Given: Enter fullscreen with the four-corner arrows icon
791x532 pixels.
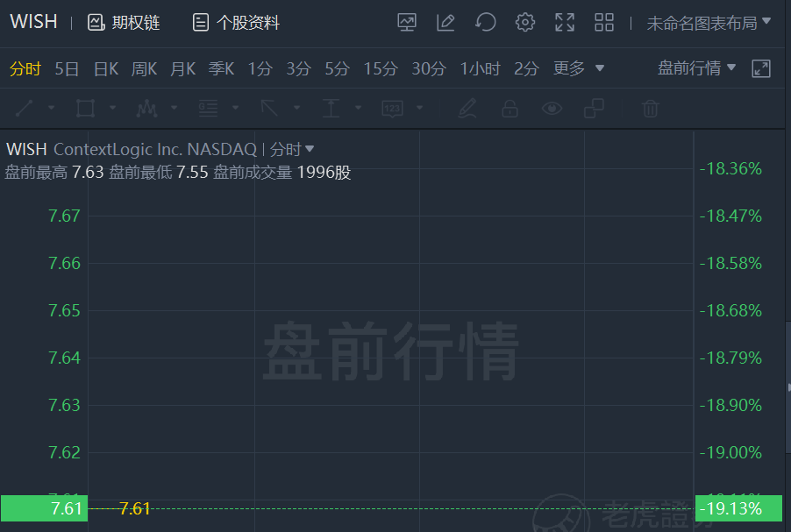Looking at the screenshot, I should (x=565, y=23).
